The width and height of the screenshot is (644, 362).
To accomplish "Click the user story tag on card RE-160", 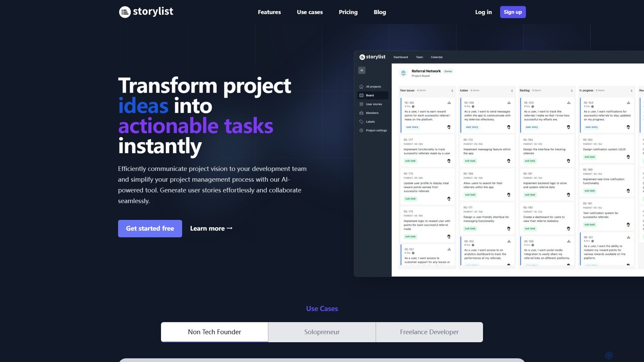I will [x=412, y=127].
